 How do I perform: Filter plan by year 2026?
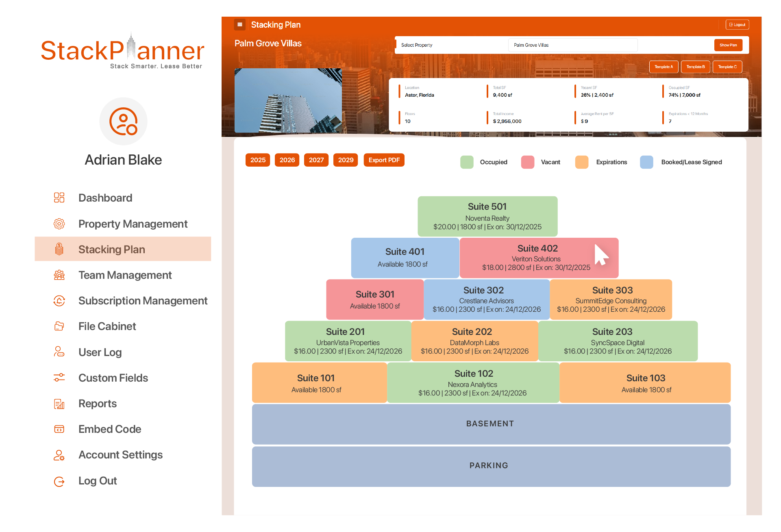click(287, 160)
